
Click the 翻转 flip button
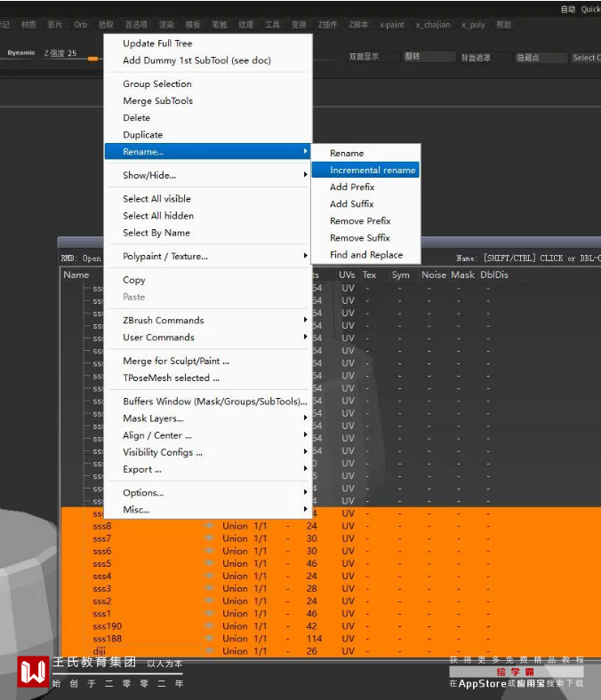click(428, 57)
